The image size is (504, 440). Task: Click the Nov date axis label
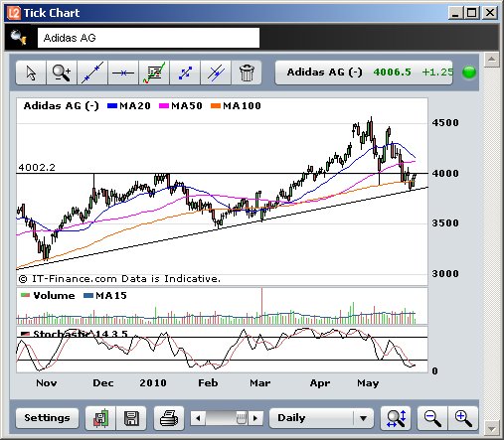(x=47, y=383)
